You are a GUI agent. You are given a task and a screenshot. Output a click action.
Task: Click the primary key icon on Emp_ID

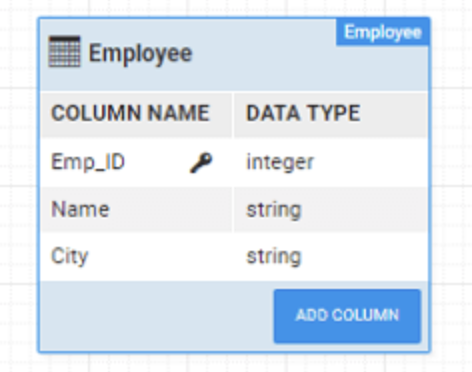(x=201, y=163)
